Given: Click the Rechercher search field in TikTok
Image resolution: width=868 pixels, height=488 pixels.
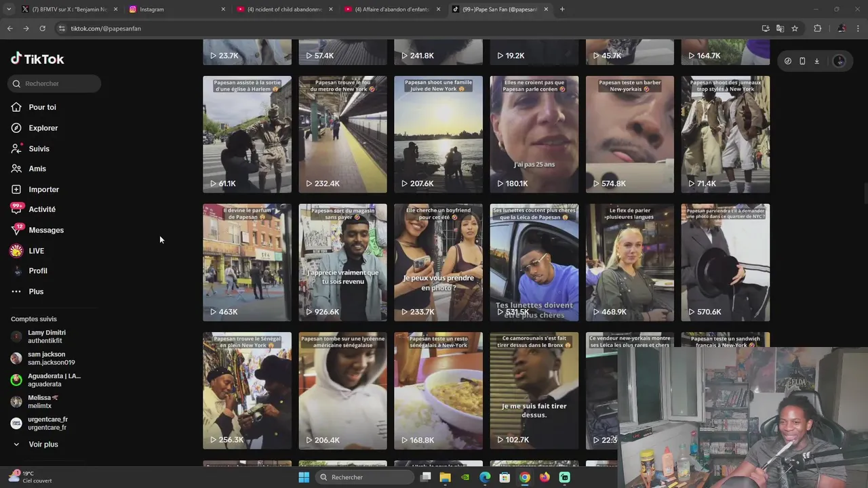Looking at the screenshot, I should pos(55,83).
